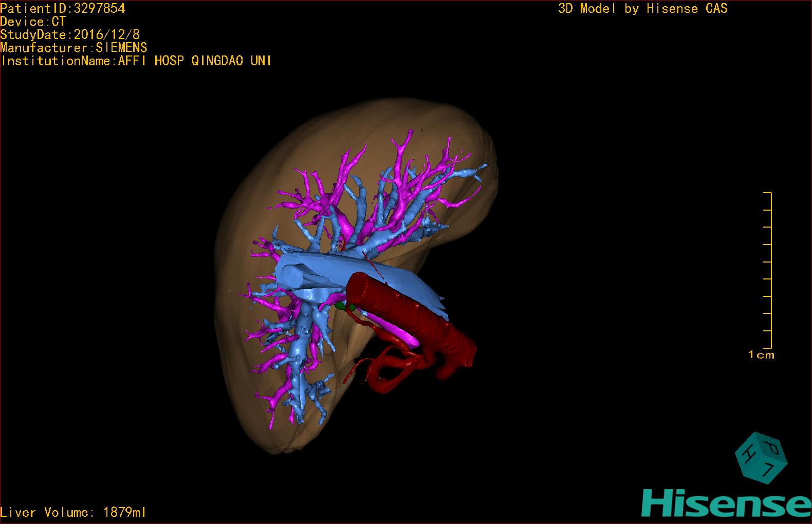Click the PatientID:3297854 text

[x=63, y=8]
